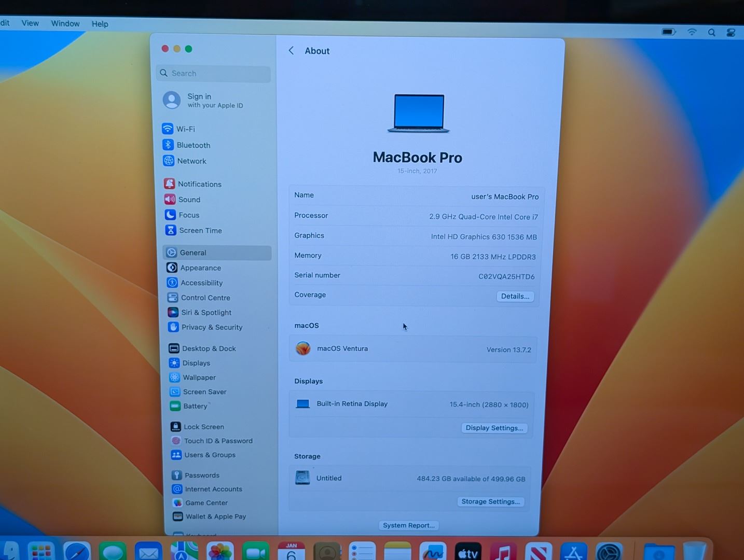The height and width of the screenshot is (560, 744).
Task: Click the Coverage Details button
Action: click(515, 297)
